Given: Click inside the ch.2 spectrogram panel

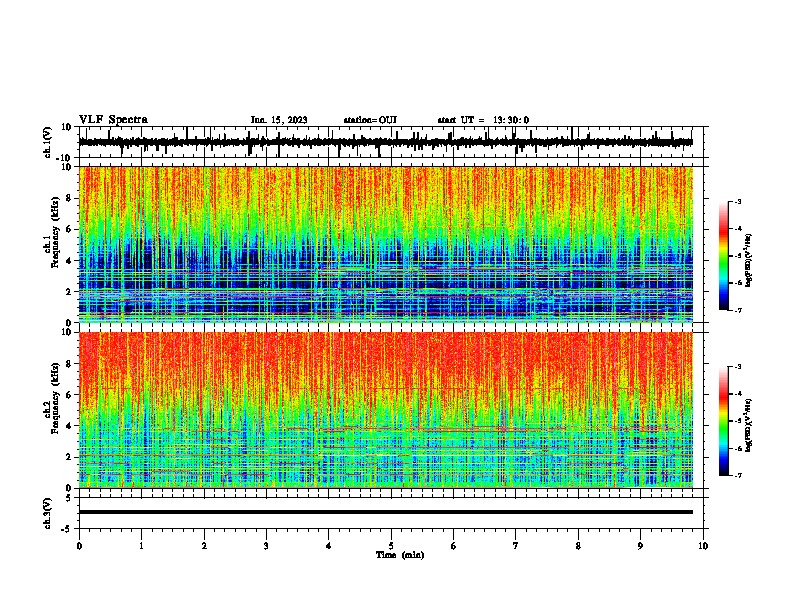Looking at the screenshot, I should pyautogui.click(x=386, y=410).
